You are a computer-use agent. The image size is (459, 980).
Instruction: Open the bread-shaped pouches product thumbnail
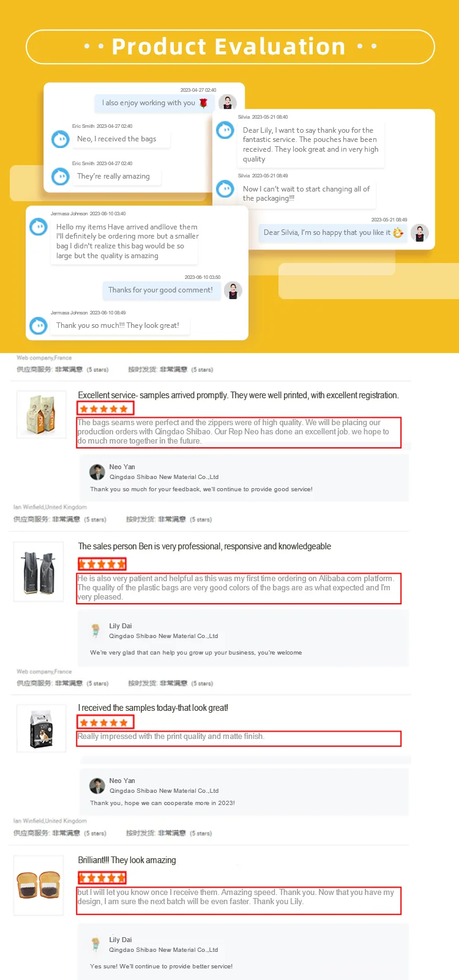point(39,885)
